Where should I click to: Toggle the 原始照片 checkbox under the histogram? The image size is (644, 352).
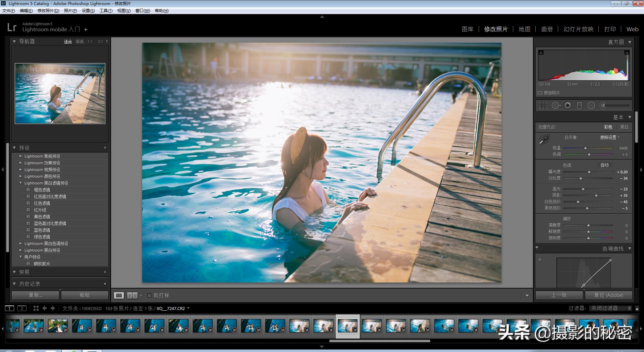[540, 93]
